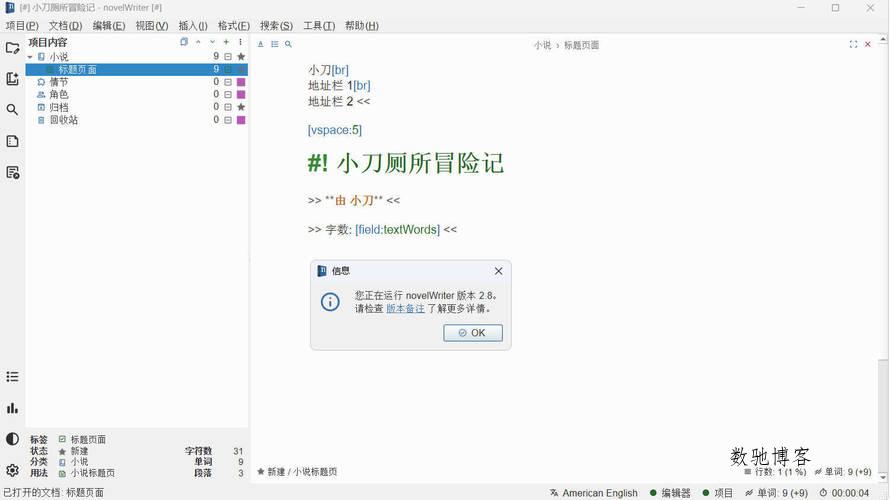Open the settings gear icon
The height and width of the screenshot is (500, 890).
tap(12, 470)
